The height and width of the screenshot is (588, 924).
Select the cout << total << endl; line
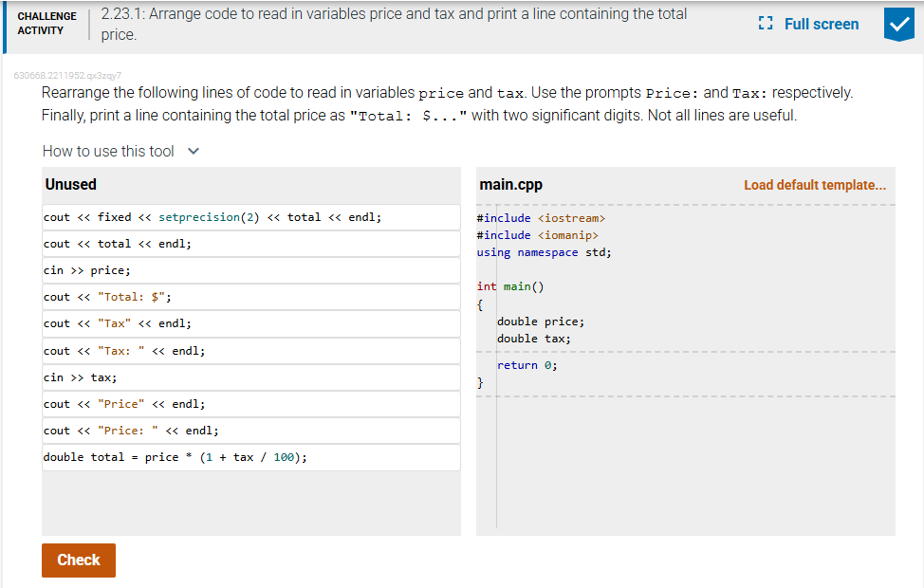click(251, 244)
